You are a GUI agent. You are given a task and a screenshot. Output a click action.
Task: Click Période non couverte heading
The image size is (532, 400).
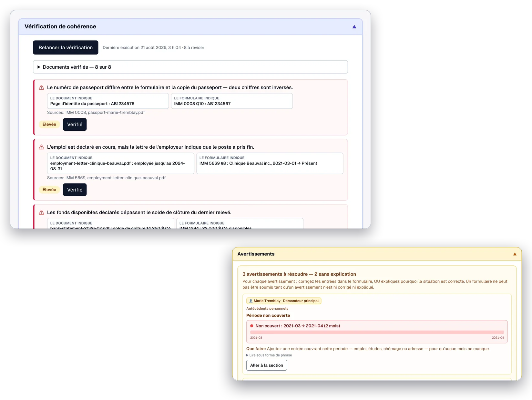tap(268, 315)
